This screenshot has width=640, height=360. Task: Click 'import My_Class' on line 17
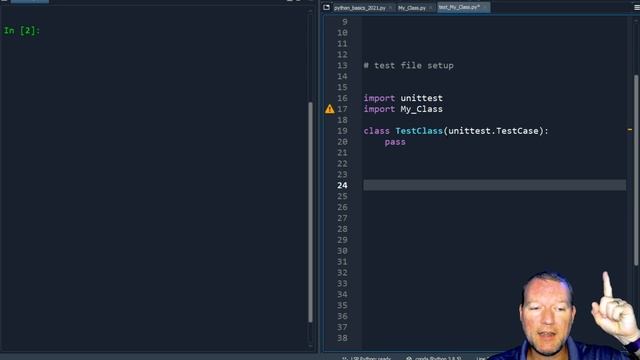pos(403,109)
